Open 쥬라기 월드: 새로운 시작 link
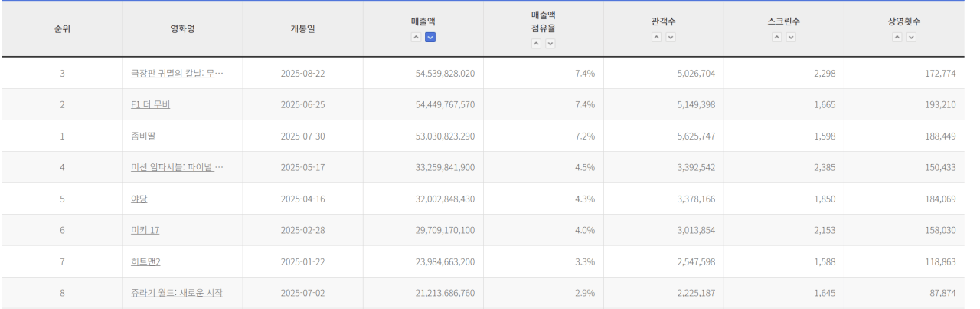Image resolution: width=980 pixels, height=309 pixels. (x=176, y=293)
